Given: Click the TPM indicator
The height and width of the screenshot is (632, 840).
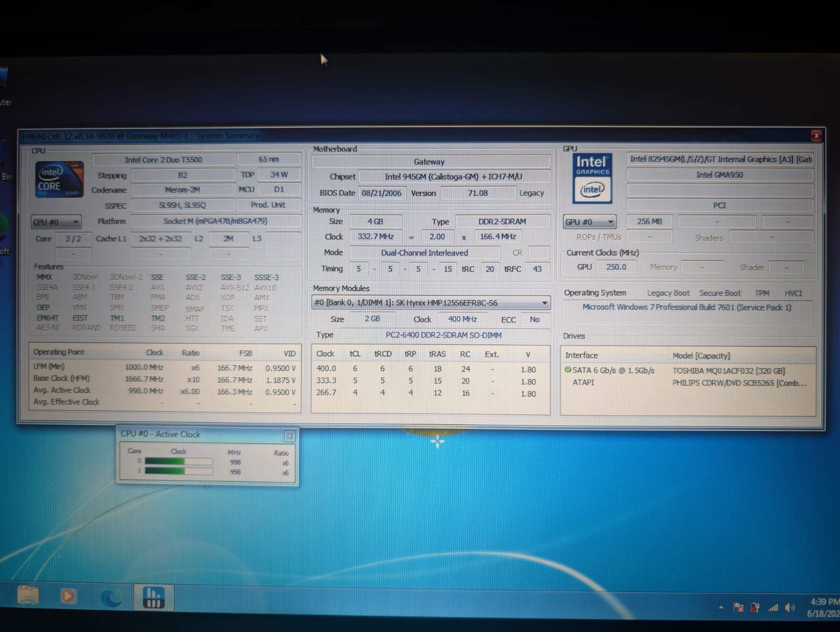Looking at the screenshot, I should point(762,293).
